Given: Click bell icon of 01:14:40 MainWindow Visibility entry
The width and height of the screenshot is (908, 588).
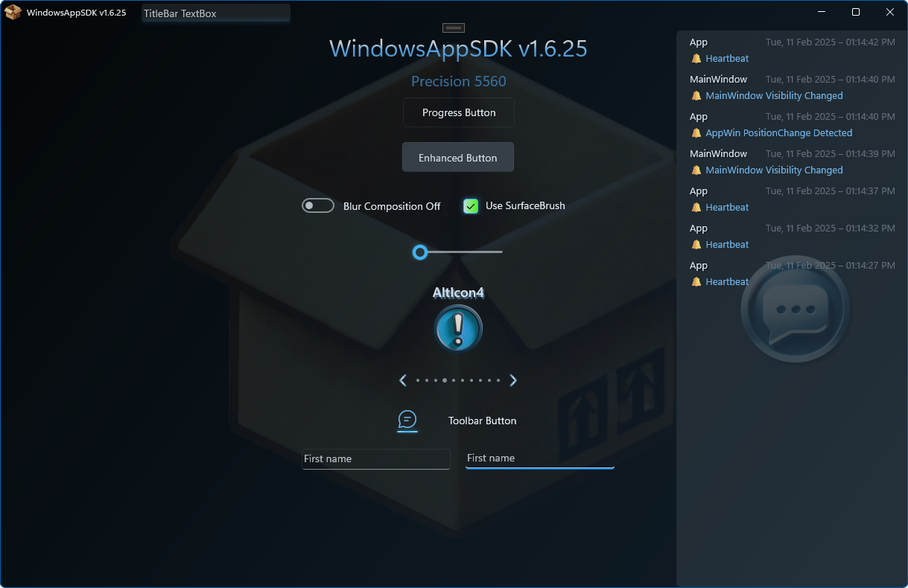Looking at the screenshot, I should [x=696, y=96].
